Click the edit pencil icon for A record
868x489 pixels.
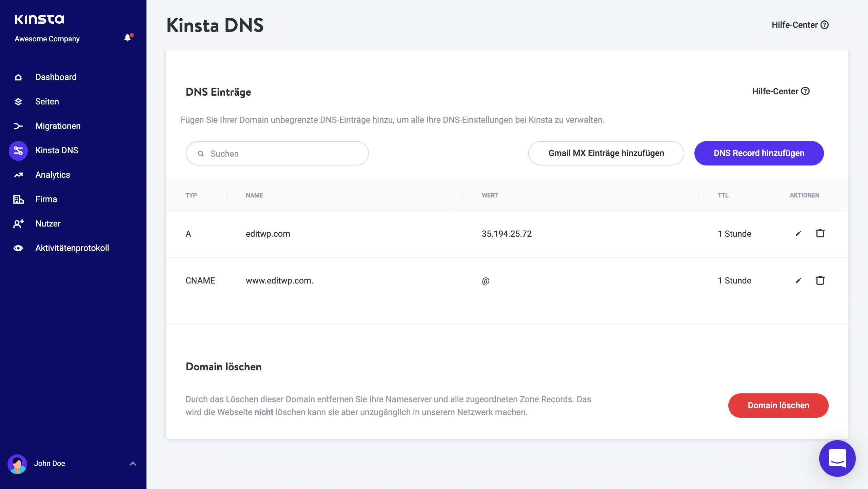click(797, 233)
